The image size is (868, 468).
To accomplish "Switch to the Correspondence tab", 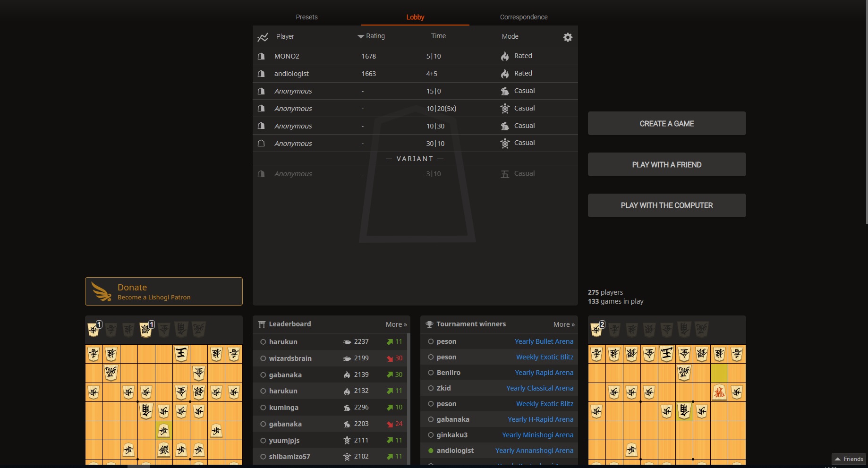I will pos(524,17).
